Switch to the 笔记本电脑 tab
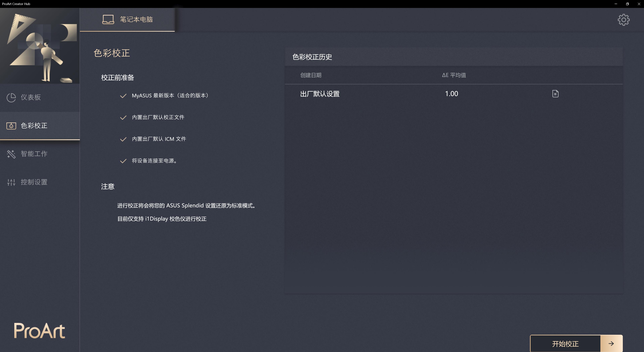The height and width of the screenshot is (352, 644). tap(136, 19)
